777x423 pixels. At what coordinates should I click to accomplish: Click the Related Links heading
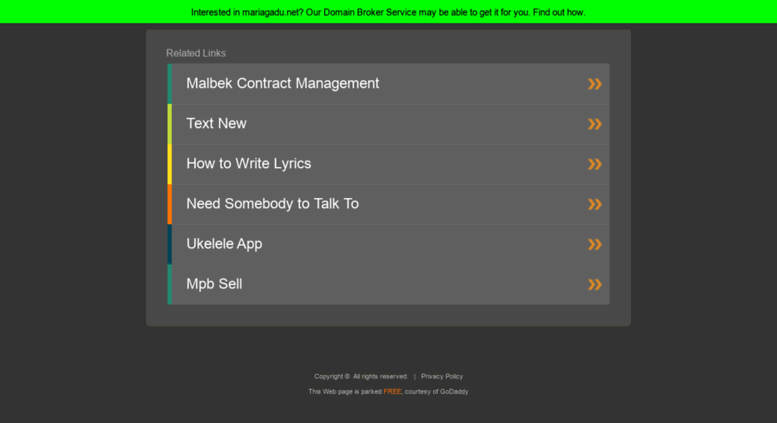(x=196, y=53)
